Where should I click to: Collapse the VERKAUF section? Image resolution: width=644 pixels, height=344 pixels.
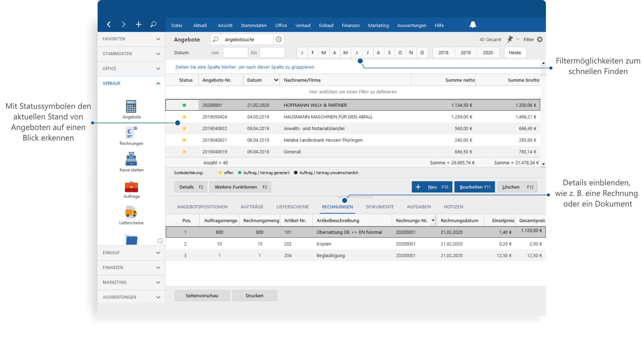[131, 83]
